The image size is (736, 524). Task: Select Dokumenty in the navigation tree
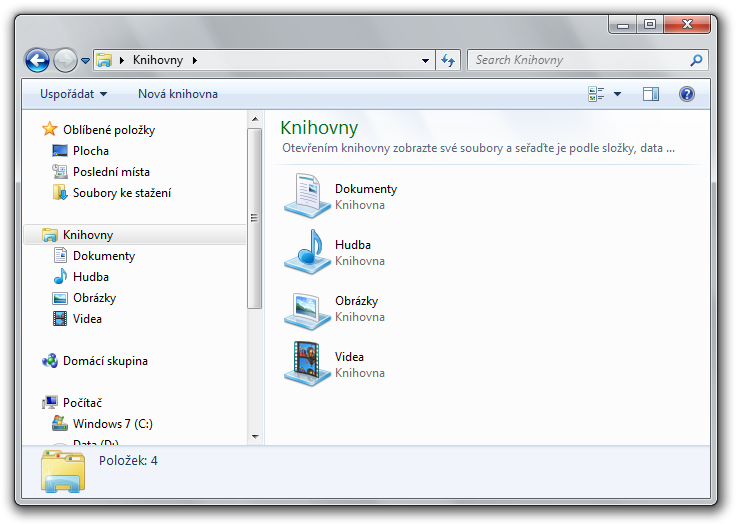104,256
